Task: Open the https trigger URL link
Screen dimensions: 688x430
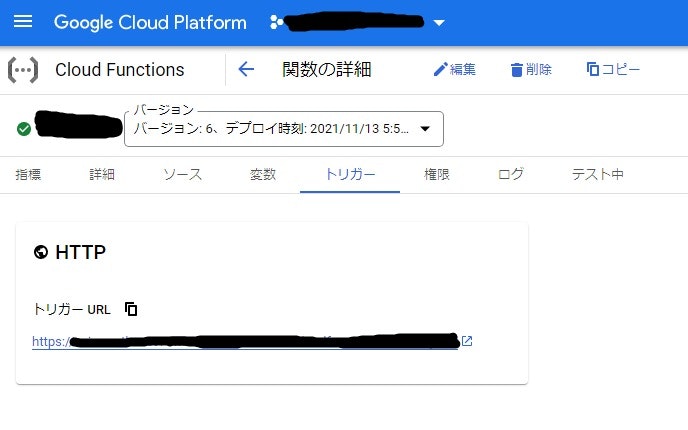Action: tap(245, 341)
